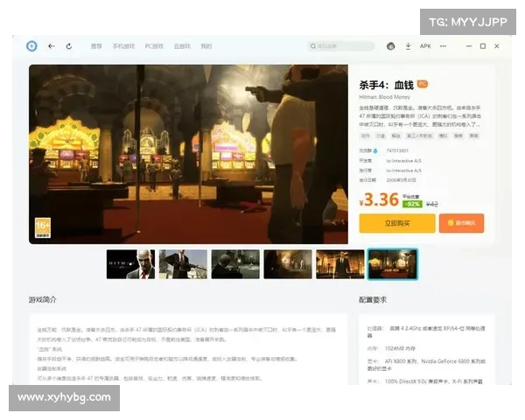Switch to the 手机游戏 tab
Viewport: 525px width, 420px height.
123,45
